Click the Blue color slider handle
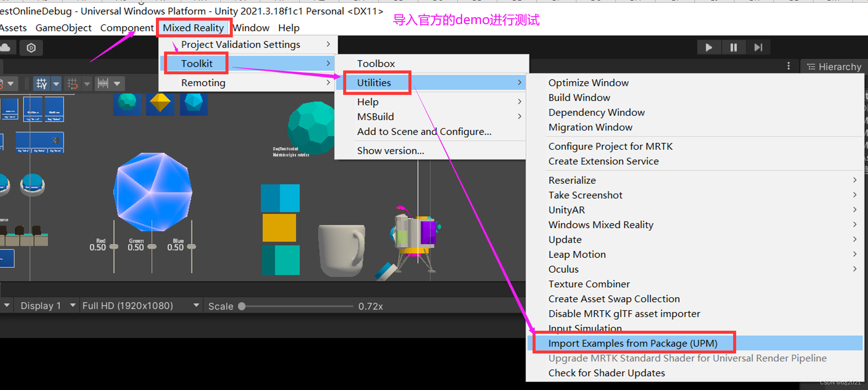 coord(192,247)
